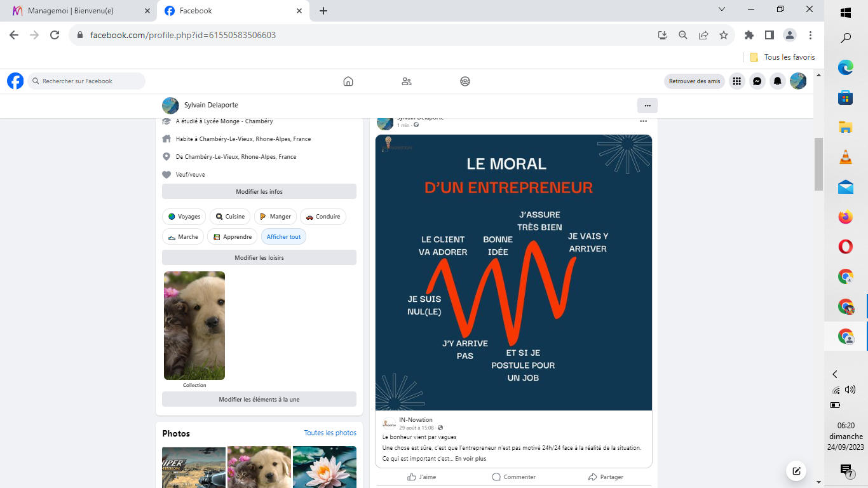Click the Facebook logo
868x488 pixels.
tap(15, 81)
